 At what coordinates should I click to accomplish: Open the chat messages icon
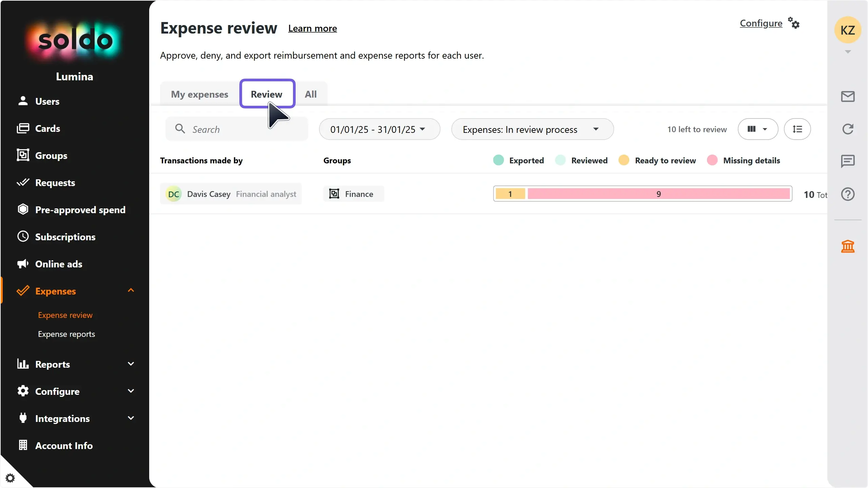click(x=848, y=161)
